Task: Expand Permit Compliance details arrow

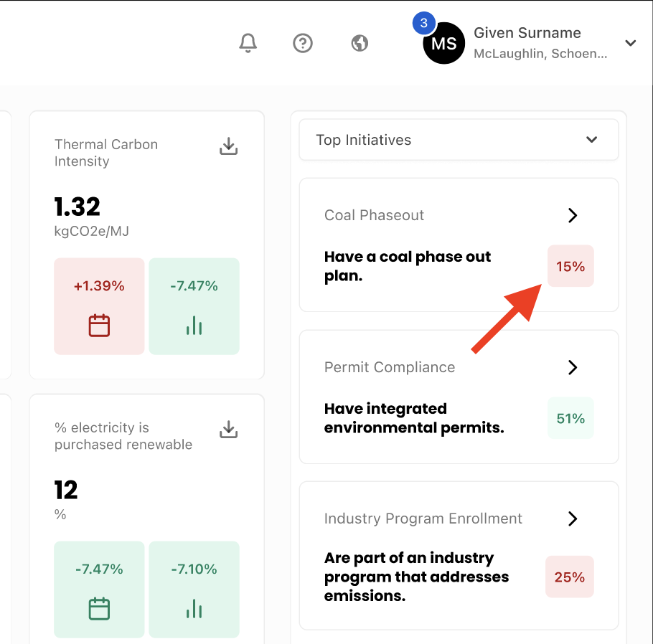Action: pos(572,367)
